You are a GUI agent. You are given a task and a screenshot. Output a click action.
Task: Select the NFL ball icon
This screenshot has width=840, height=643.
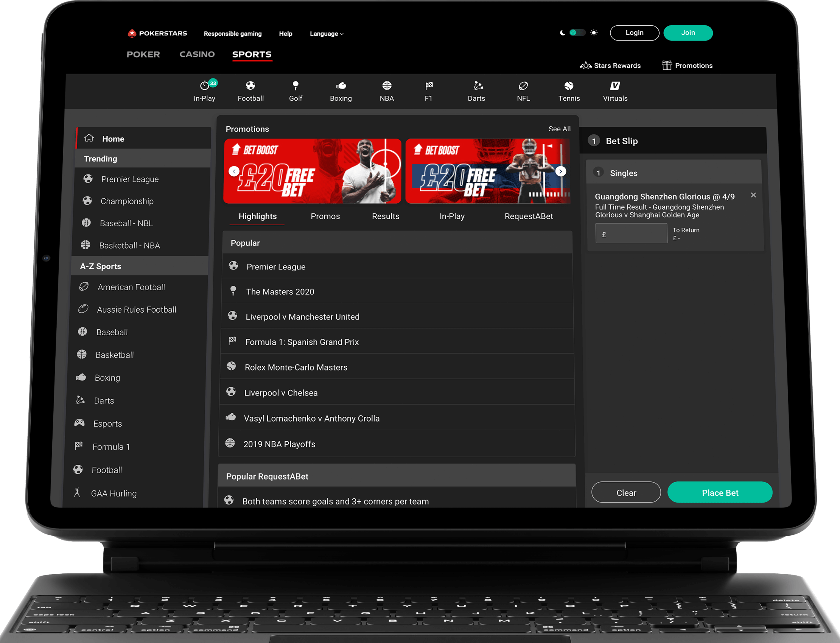click(x=523, y=86)
